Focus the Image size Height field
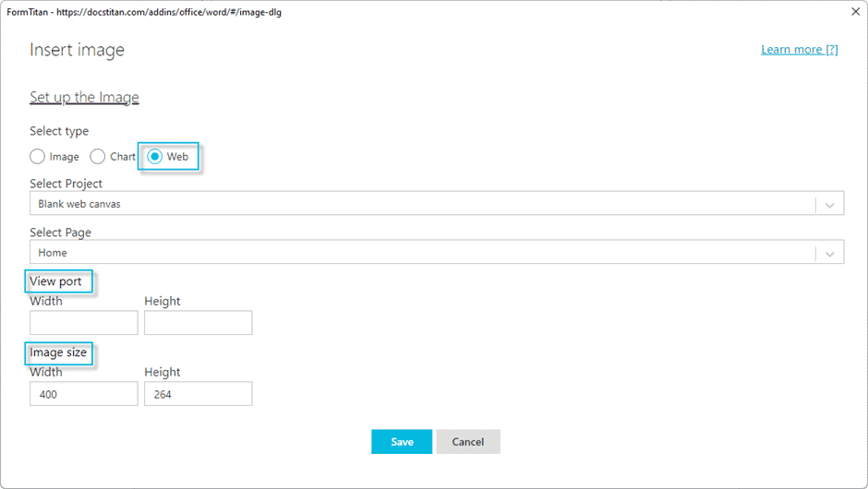Image resolution: width=868 pixels, height=489 pixels. tap(198, 394)
